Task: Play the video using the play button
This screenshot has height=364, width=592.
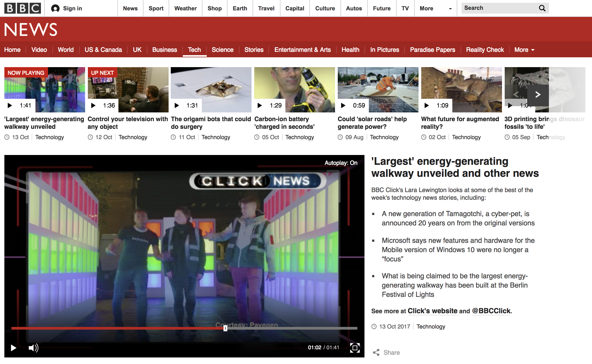Action: coord(13,348)
